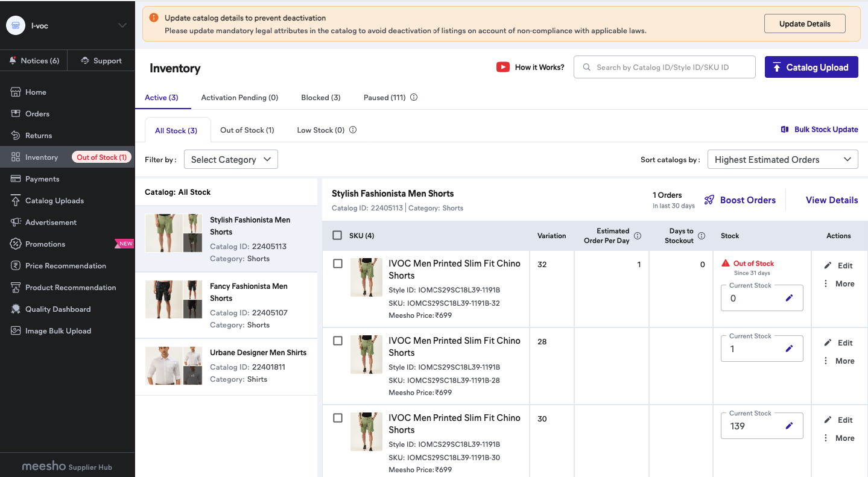
Task: Click Edit for variation 30 row
Action: (839, 420)
